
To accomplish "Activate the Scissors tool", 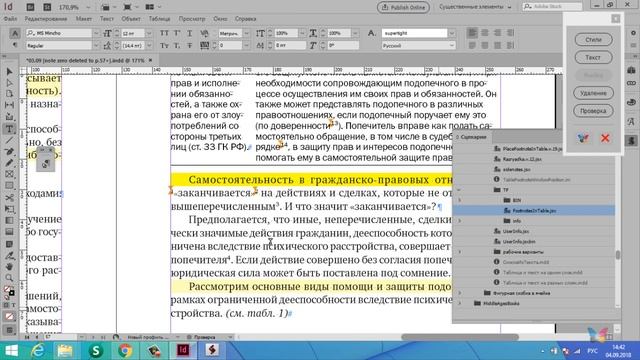I will [x=9, y=198].
